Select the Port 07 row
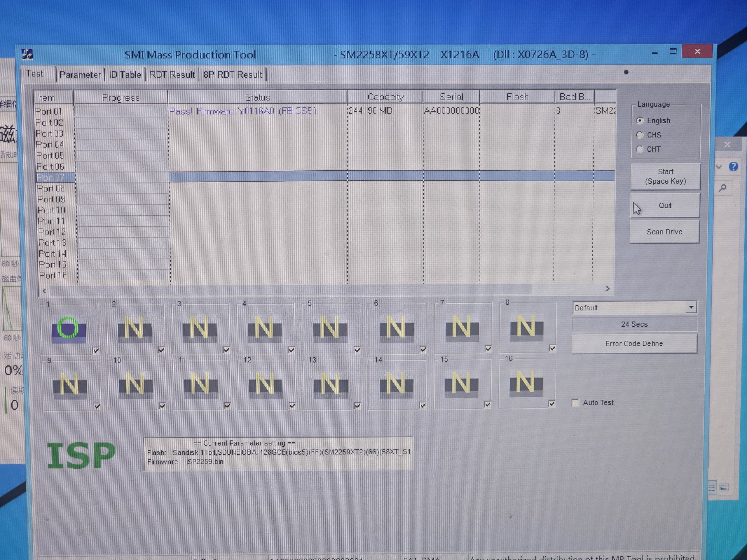Image resolution: width=747 pixels, height=560 pixels. 51,177
